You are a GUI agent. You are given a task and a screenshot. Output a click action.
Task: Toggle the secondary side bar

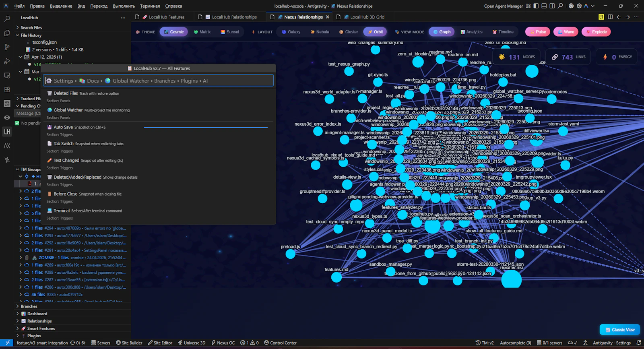pyautogui.click(x=552, y=6)
